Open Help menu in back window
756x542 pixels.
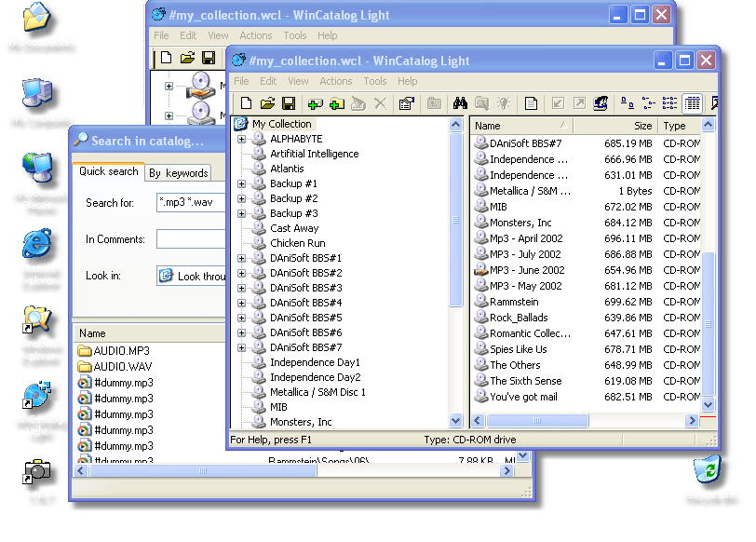pos(327,35)
